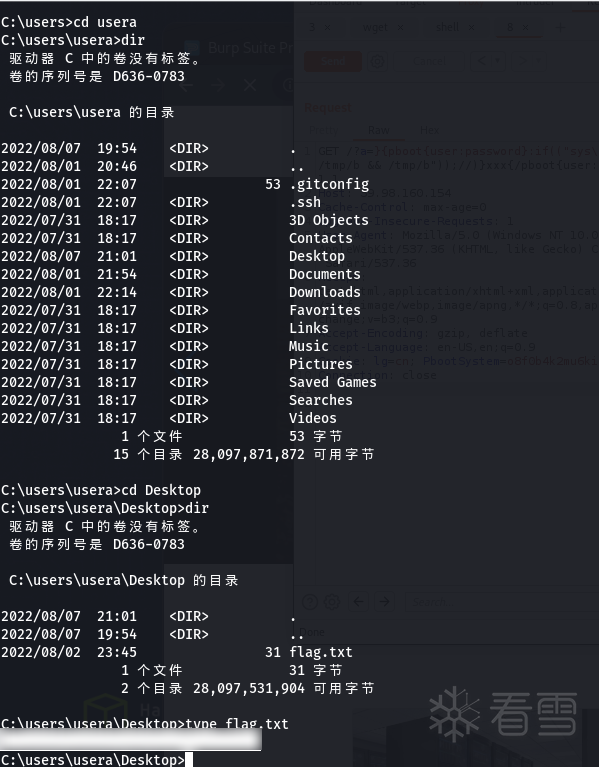Open search settings gear below the request

click(x=332, y=602)
